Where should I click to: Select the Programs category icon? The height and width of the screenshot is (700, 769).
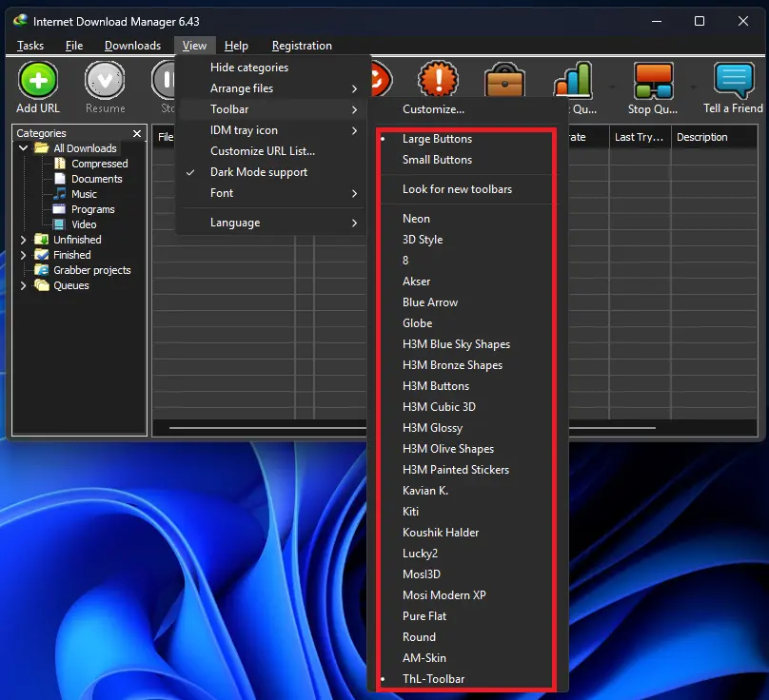59,209
